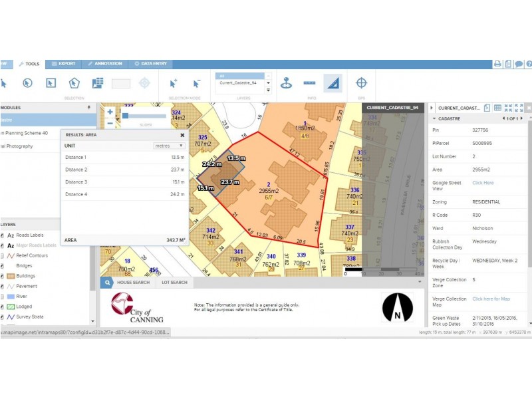This screenshot has width=532, height=399.
Task: Switch to the EXPORT tab
Action: (63, 64)
